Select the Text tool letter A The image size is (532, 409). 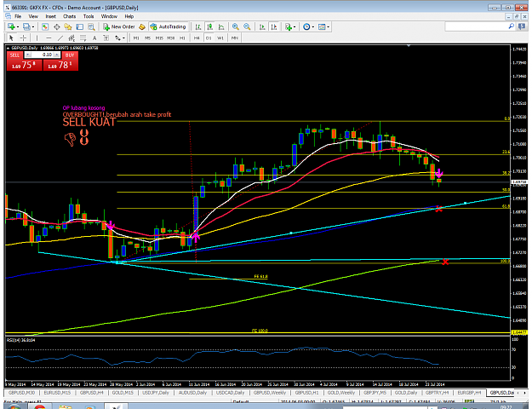coord(94,37)
